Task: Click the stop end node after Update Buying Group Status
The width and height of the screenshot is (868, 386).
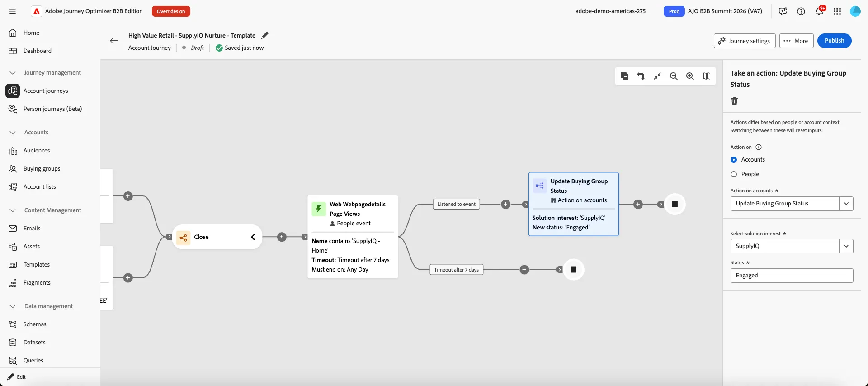Action: 675,204
